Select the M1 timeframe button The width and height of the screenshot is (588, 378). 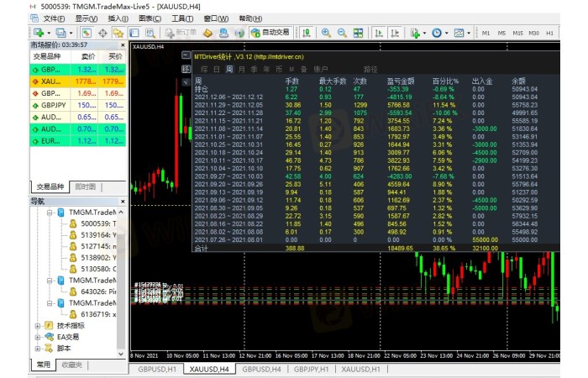(486, 33)
